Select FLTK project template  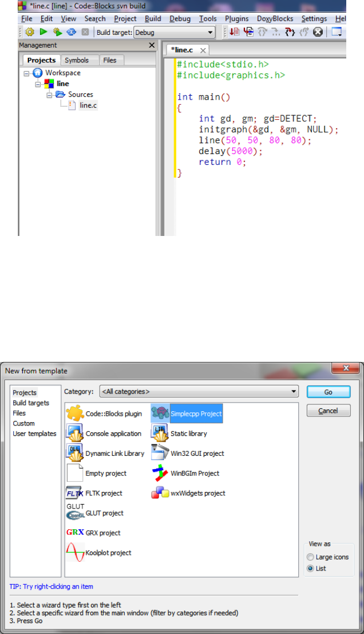pos(94,493)
